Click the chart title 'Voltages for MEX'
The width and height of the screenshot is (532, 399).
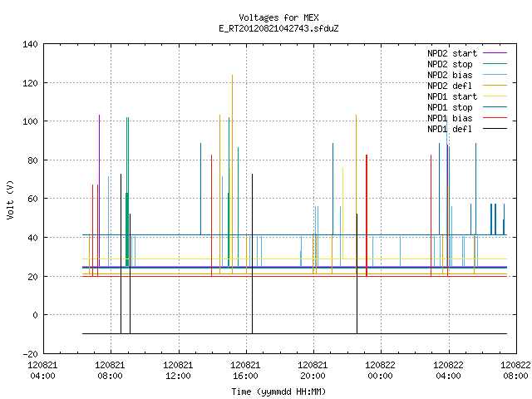coord(278,17)
